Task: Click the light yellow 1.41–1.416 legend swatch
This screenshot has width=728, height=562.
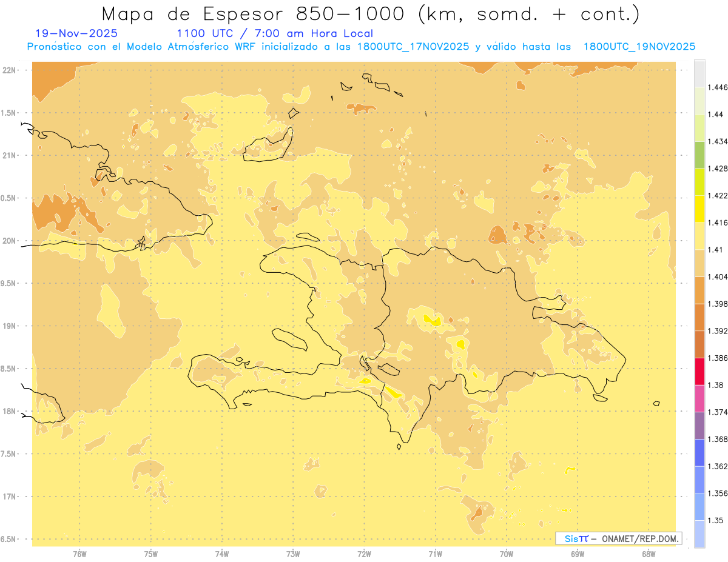Action: (x=699, y=236)
